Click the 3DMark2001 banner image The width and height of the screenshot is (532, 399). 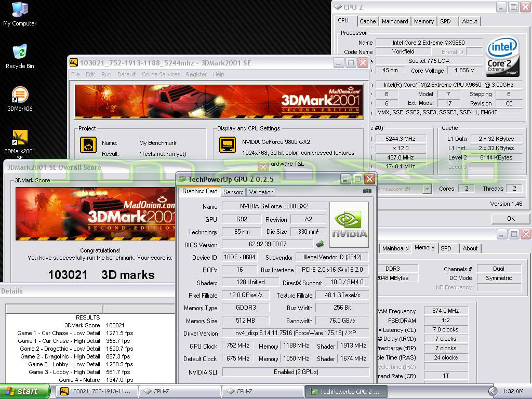[219, 101]
